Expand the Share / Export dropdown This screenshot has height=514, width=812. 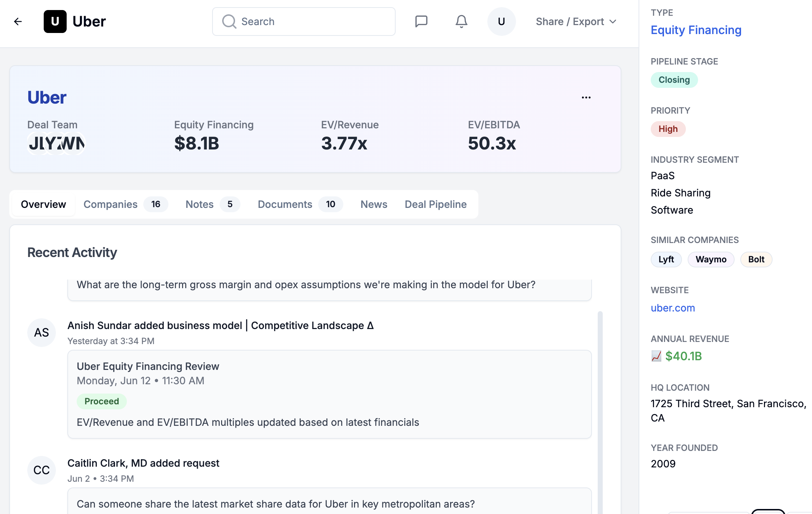click(576, 22)
